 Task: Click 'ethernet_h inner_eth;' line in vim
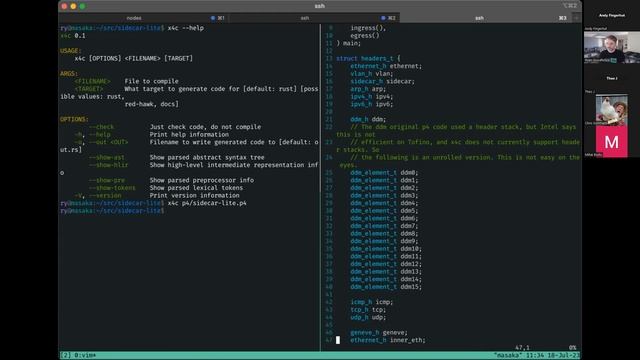[x=388, y=340]
